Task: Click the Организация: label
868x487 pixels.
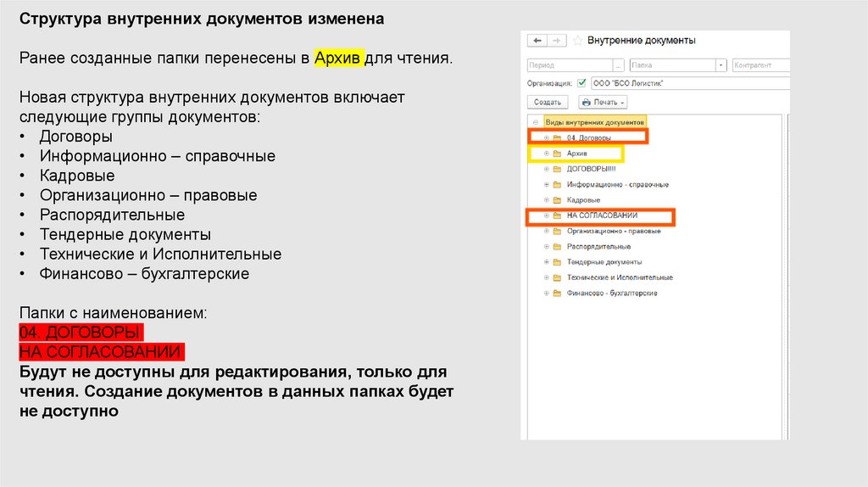Action: click(x=549, y=84)
